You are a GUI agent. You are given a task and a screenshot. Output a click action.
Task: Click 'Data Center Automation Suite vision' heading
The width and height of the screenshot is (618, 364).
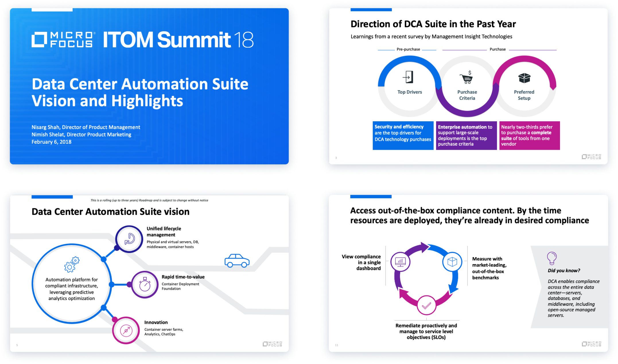(x=110, y=212)
